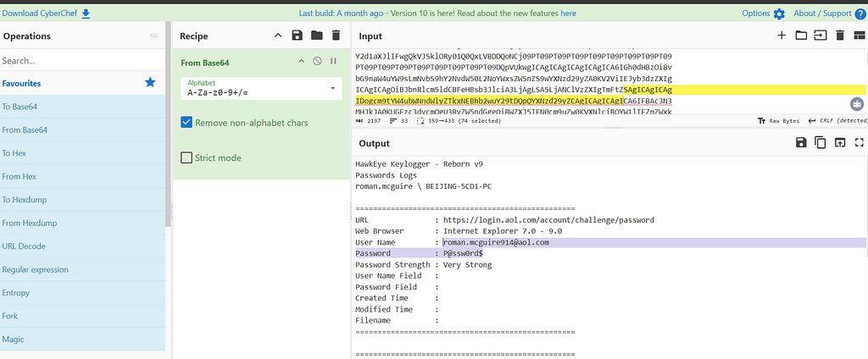Replace input with output icon
Screen dimensions: 868x359
point(840,143)
